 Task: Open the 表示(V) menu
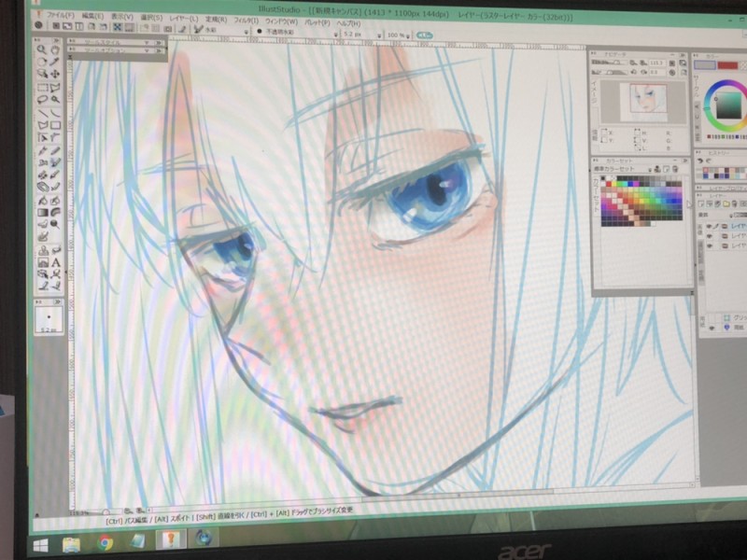(122, 17)
